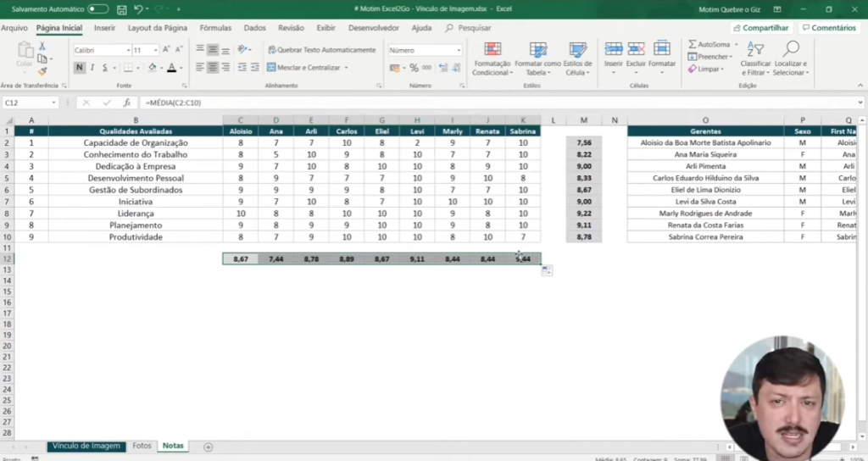The image size is (868, 461).
Task: Click the fill color bucket icon
Action: tap(153, 68)
